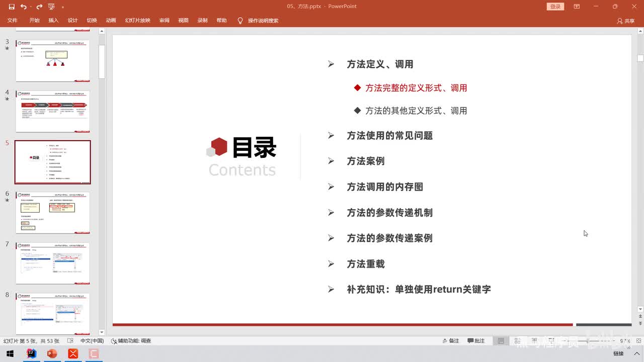Click the Contents subtitle on slide

(242, 170)
